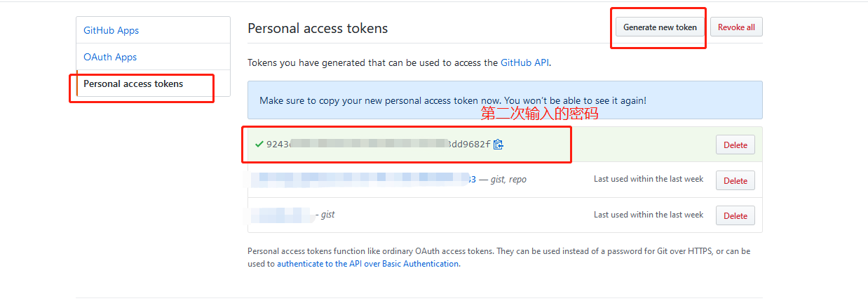The width and height of the screenshot is (868, 301).
Task: Click the red Chinese annotation text
Action: click(539, 114)
